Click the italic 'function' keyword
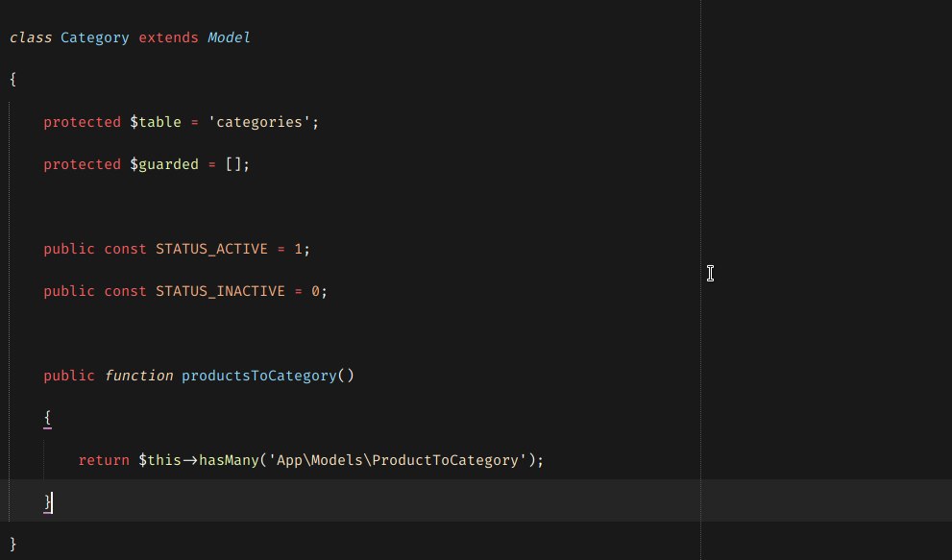This screenshot has height=560, width=952. point(138,376)
